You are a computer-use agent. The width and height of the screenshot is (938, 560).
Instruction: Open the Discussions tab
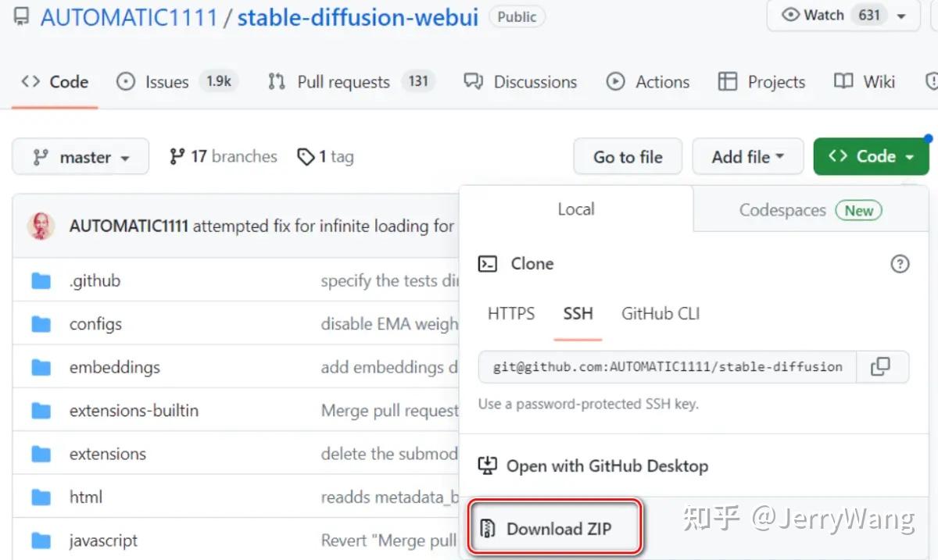(x=521, y=82)
